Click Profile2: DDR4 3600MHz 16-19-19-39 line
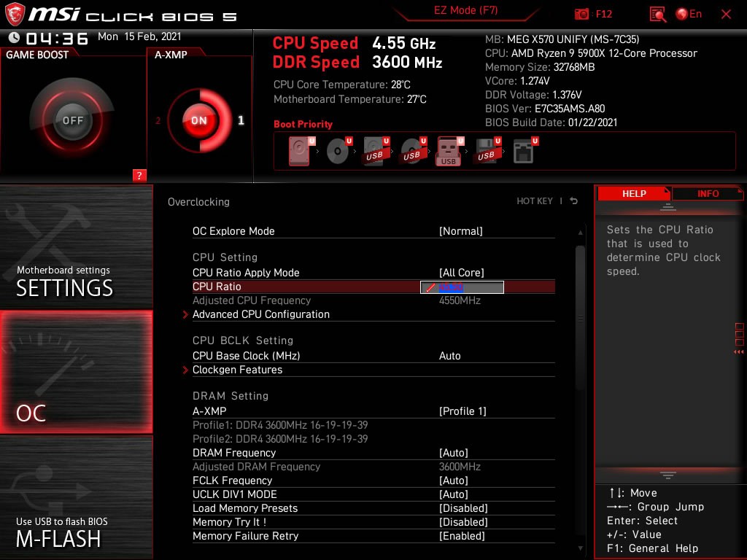Image resolution: width=747 pixels, height=560 pixels. [280, 439]
